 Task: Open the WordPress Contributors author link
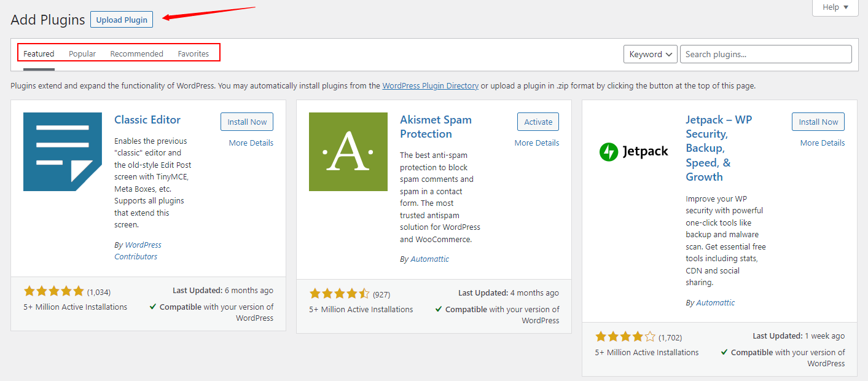pyautogui.click(x=138, y=251)
